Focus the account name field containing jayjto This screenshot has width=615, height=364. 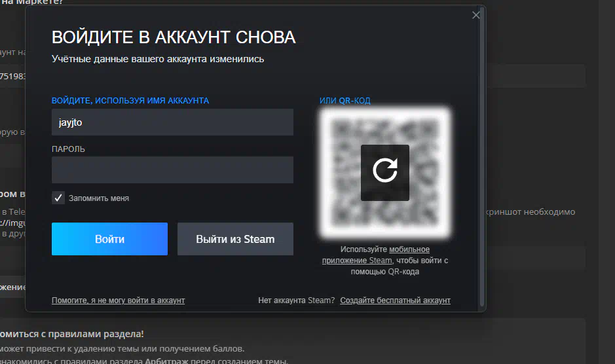click(x=172, y=122)
